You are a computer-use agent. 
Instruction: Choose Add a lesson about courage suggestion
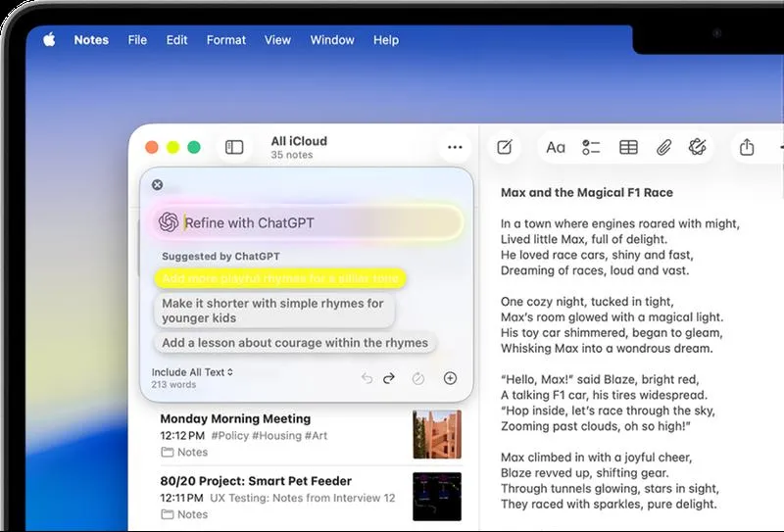click(x=295, y=343)
